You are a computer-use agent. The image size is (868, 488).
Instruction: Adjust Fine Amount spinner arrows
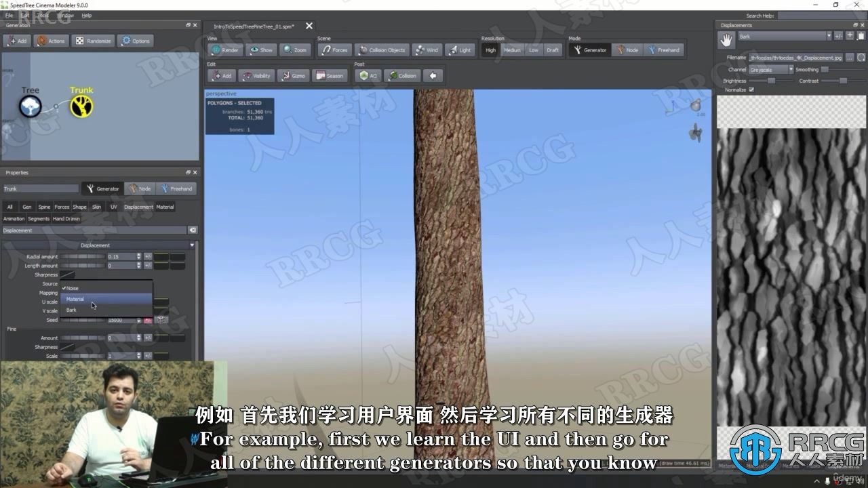coord(139,338)
